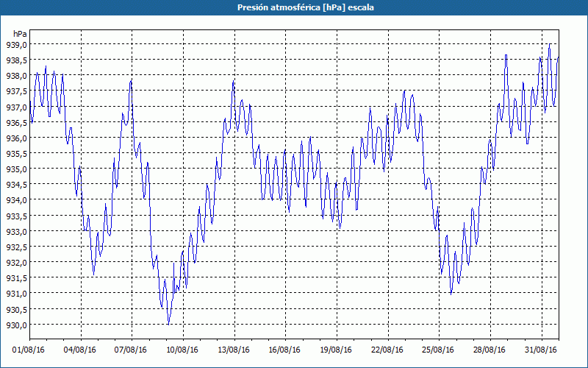Click the 933,0 y-axis label
The height and width of the screenshot is (368, 588).
click(x=16, y=231)
